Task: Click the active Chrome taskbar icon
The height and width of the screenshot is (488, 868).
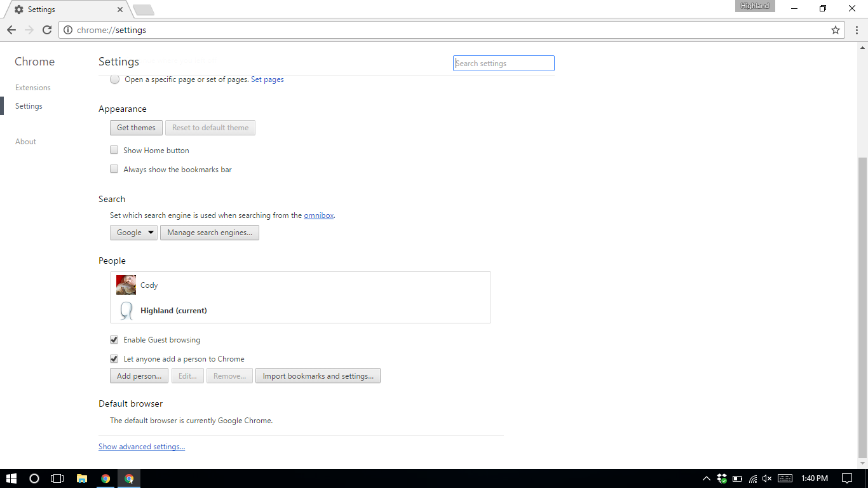Action: 129,478
